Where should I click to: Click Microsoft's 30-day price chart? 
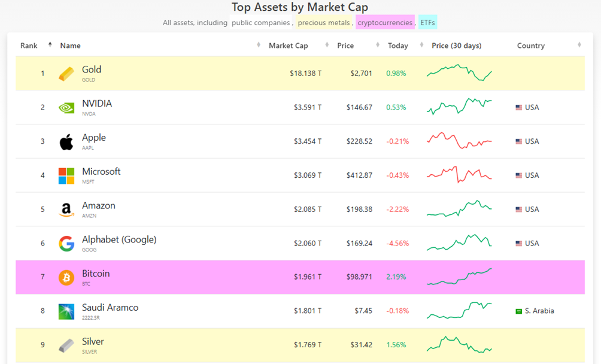[459, 175]
